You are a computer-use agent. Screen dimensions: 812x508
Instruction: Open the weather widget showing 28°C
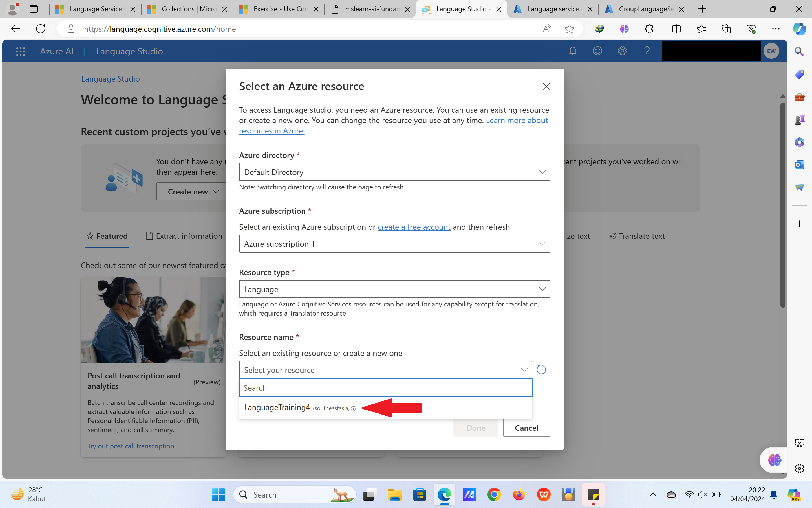point(28,494)
